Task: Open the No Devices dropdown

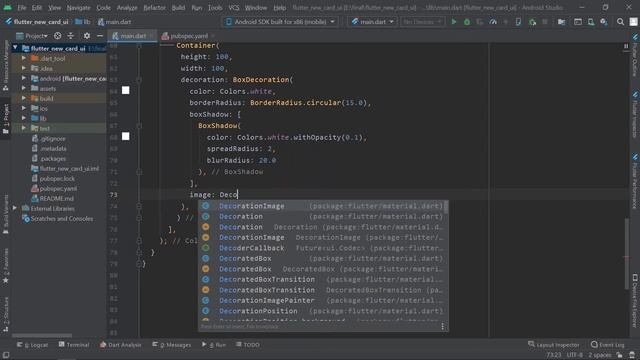Action: 422,22
